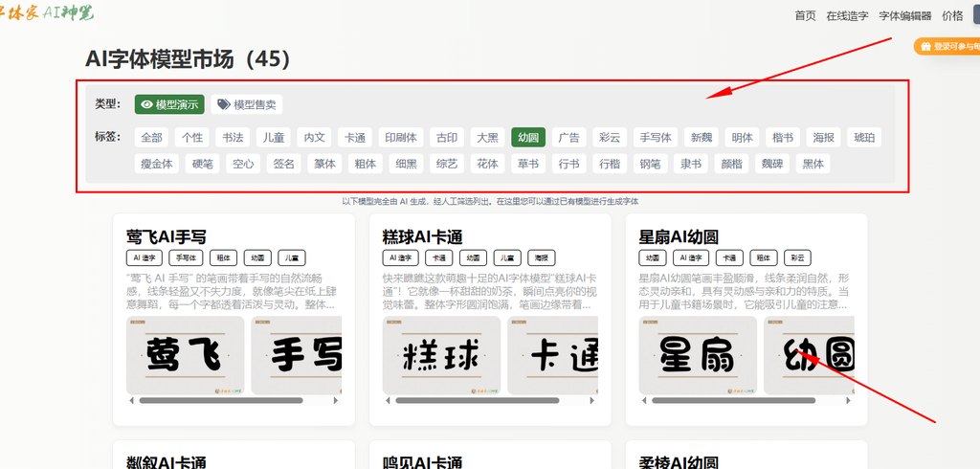The image size is (980, 469).
Task: Filter by the 书法 tag
Action: [233, 138]
